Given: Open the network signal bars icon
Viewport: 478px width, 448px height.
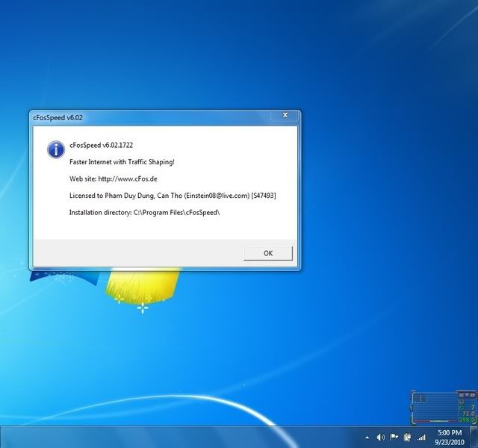Looking at the screenshot, I should 421,438.
